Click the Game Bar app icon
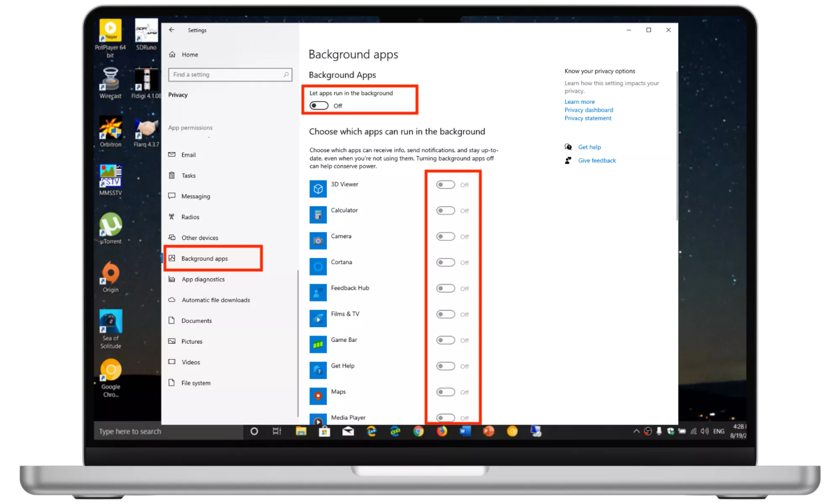The width and height of the screenshot is (840, 504). [318, 344]
